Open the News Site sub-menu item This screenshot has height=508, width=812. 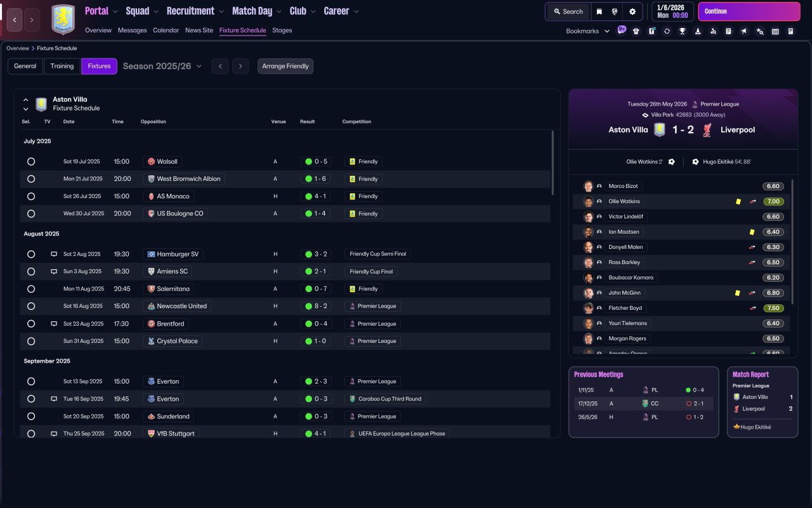[199, 30]
